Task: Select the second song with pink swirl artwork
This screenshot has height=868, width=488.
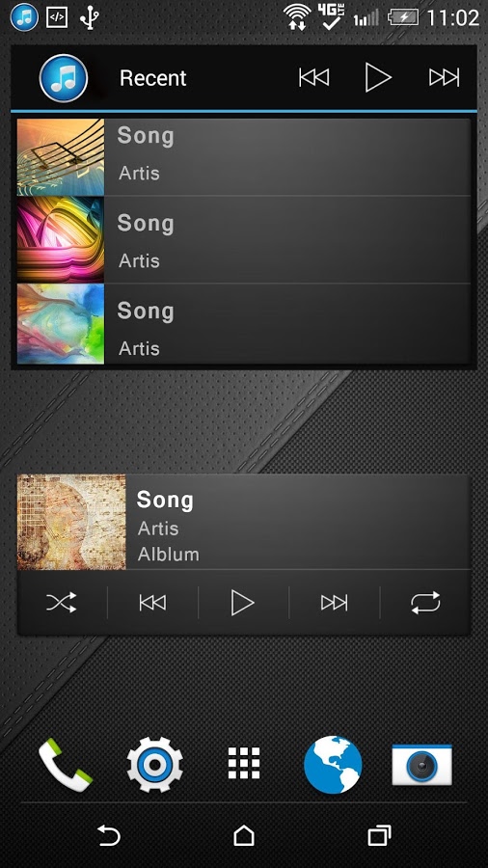Action: coord(243,240)
